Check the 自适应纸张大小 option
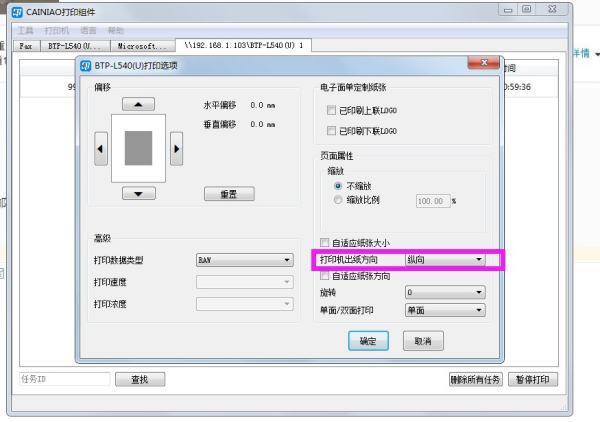The image size is (600, 422). click(x=325, y=243)
